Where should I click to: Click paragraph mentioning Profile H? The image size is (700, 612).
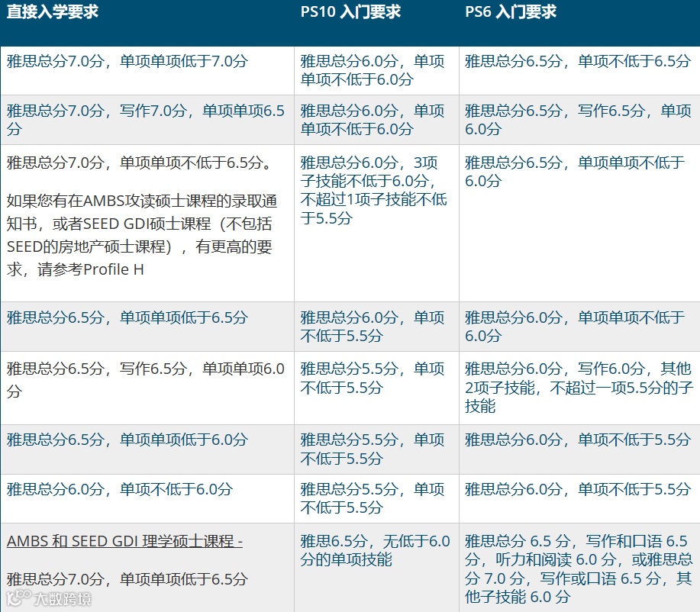[x=142, y=235]
